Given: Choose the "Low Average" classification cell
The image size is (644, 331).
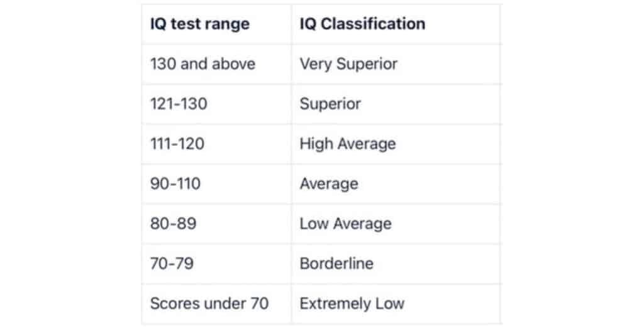Looking at the screenshot, I should click(345, 224).
